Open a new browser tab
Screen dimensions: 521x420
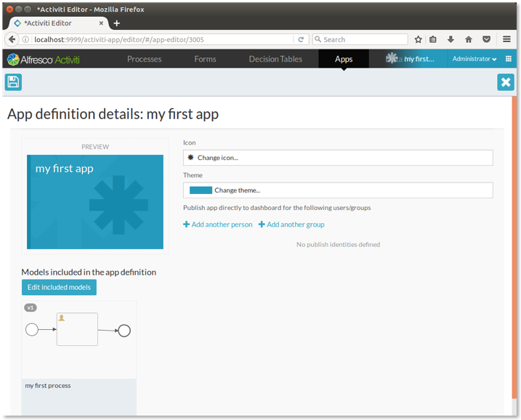point(117,23)
